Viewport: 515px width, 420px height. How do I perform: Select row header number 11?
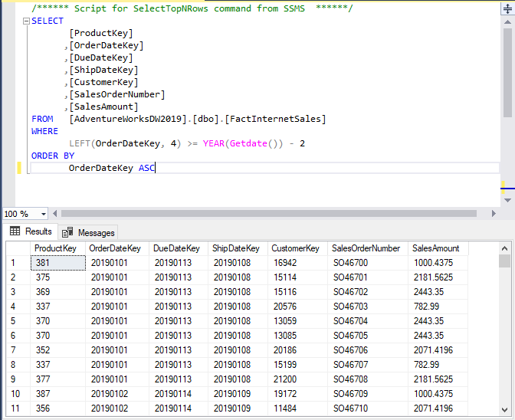click(18, 409)
